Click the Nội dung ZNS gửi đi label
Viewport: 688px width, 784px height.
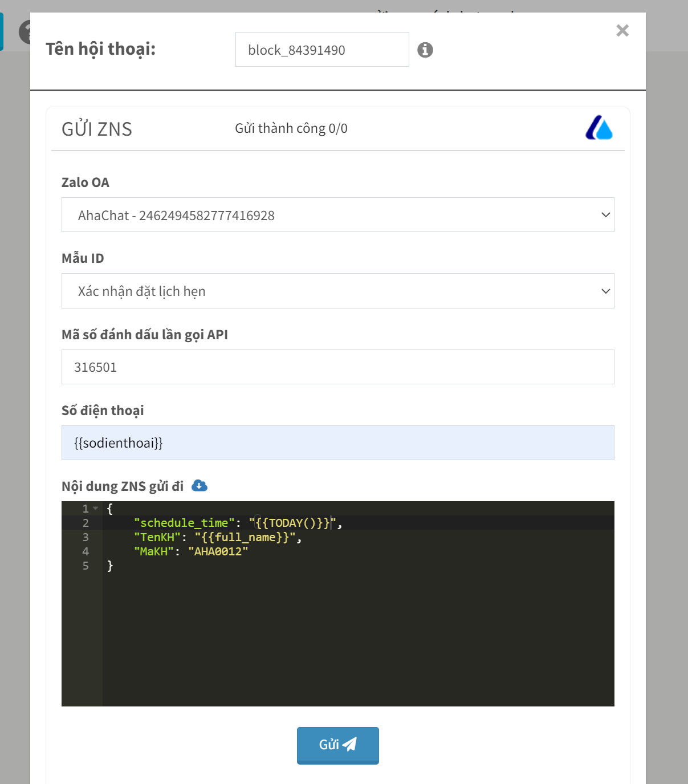point(123,486)
